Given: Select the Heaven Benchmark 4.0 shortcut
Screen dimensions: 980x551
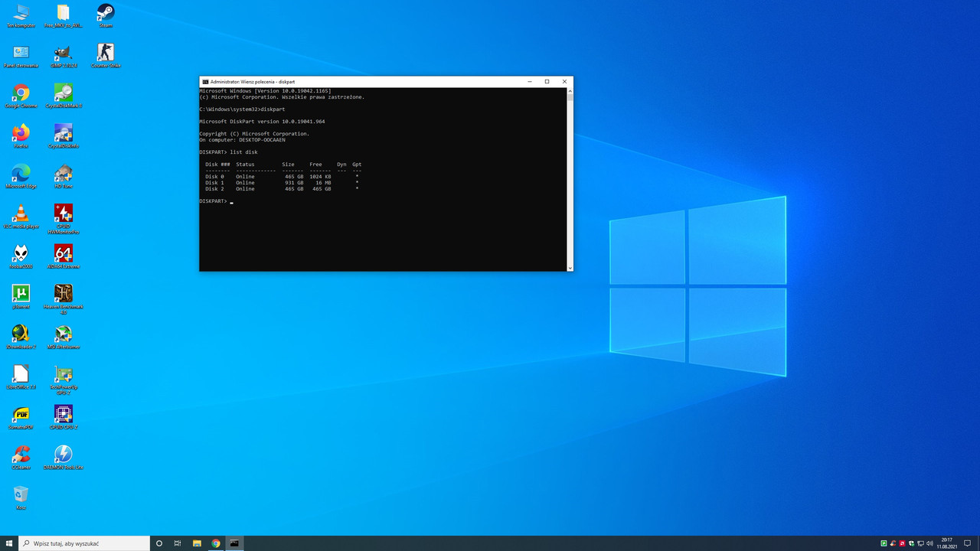Looking at the screenshot, I should (64, 299).
